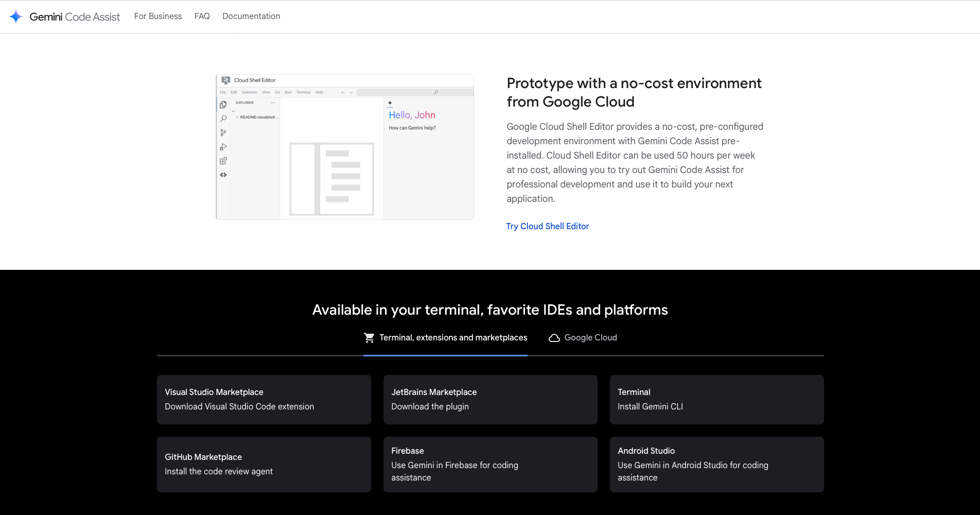Click the search magnifier icon in the screenshot sidebar

click(223, 118)
